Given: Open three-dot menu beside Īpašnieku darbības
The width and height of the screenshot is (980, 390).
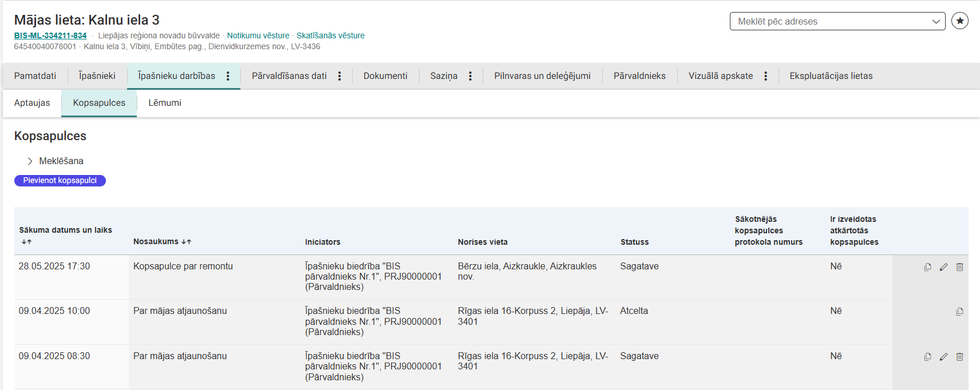Looking at the screenshot, I should (228, 76).
